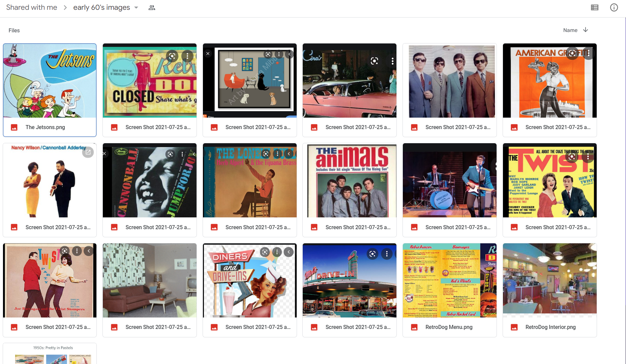
Task: Click the RetroDog Interior.png file name
Action: [x=550, y=327]
